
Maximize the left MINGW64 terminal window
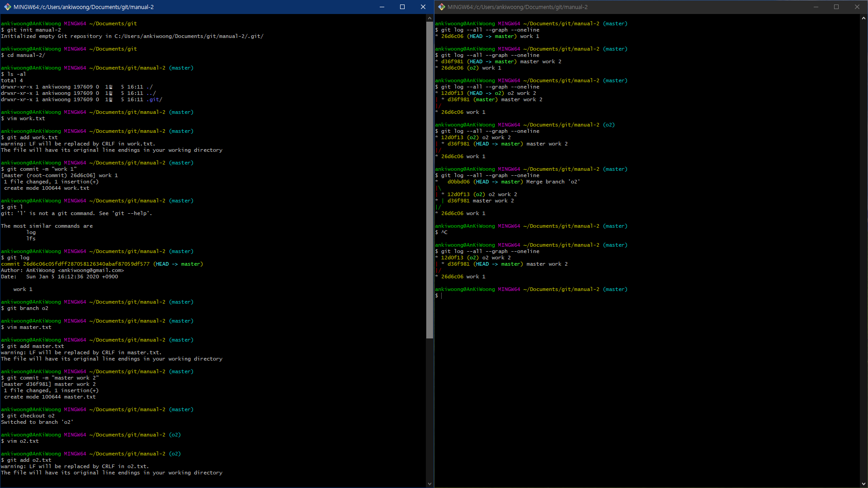click(402, 7)
